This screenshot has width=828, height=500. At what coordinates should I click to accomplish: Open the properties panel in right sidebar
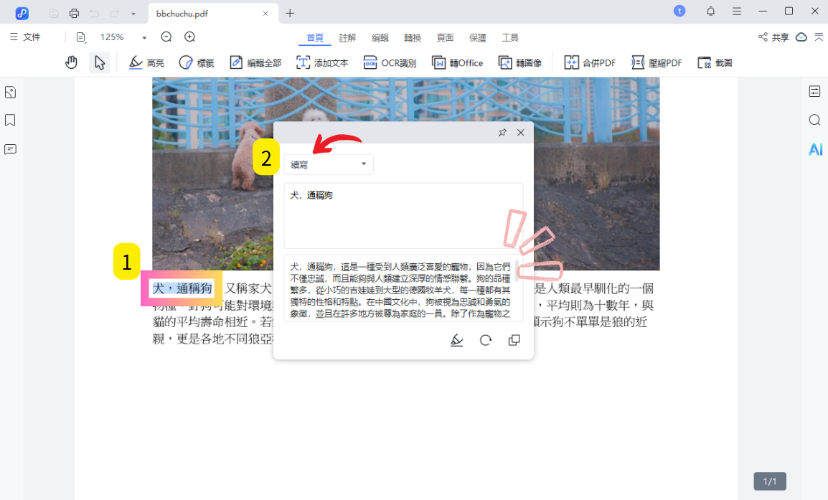[x=815, y=91]
